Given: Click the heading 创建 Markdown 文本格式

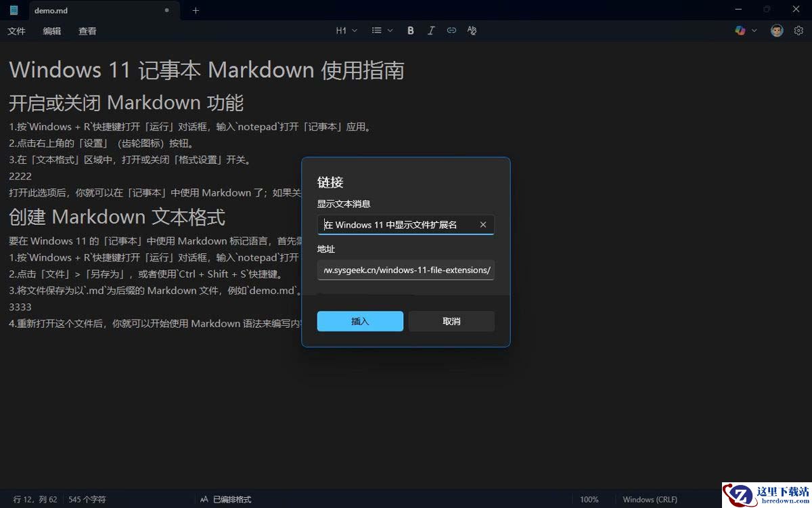Looking at the screenshot, I should pyautogui.click(x=116, y=217).
